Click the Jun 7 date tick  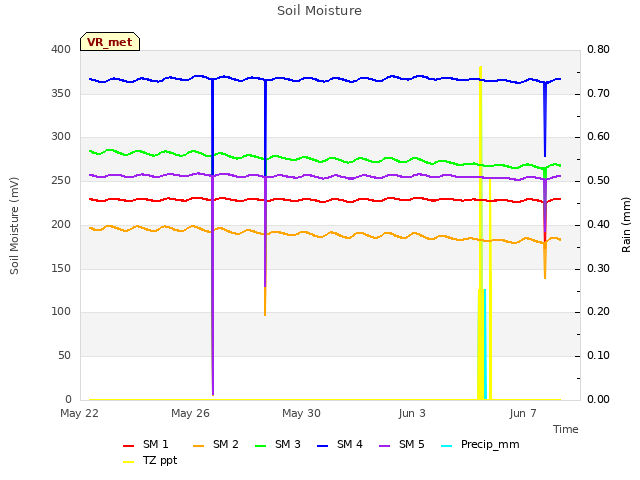(x=523, y=413)
